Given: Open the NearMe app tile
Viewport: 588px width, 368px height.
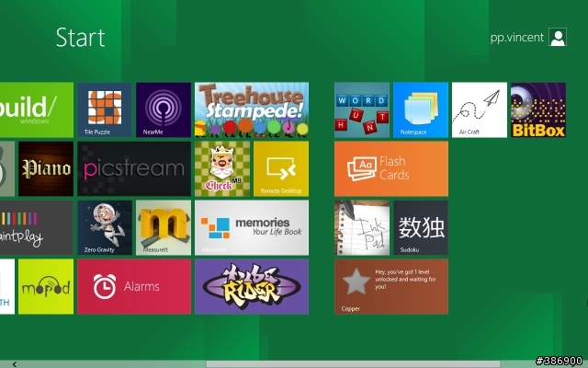Looking at the screenshot, I should (x=164, y=109).
